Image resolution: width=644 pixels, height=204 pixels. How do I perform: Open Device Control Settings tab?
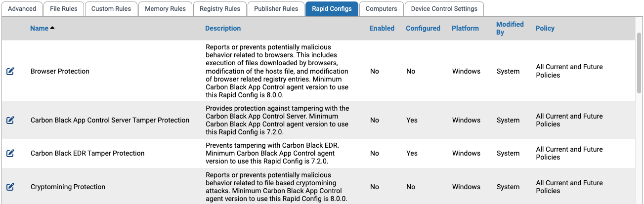click(x=444, y=8)
